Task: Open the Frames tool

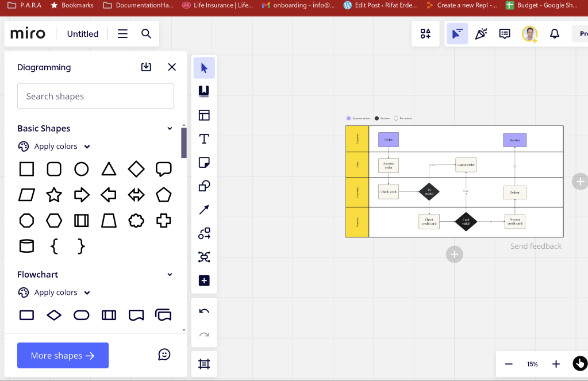Action: coord(204,364)
